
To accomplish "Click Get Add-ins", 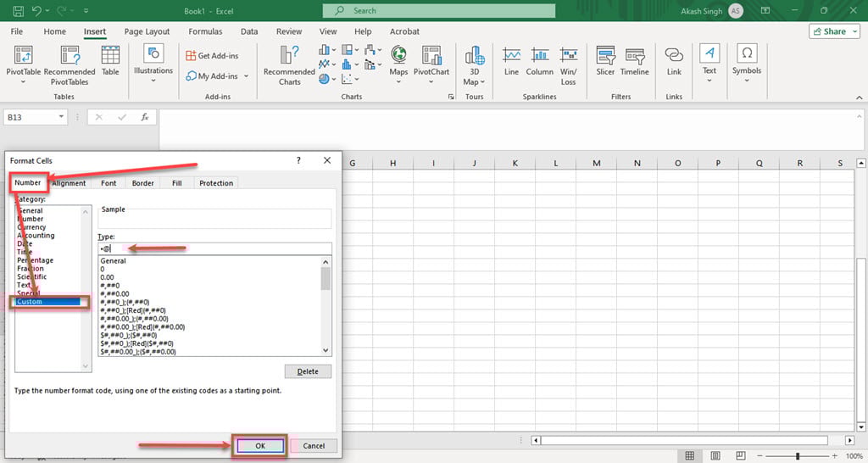I will click(x=212, y=55).
